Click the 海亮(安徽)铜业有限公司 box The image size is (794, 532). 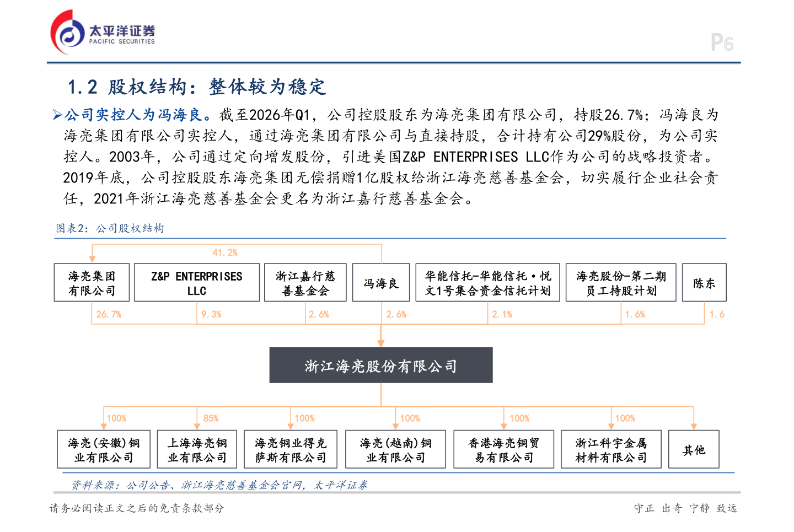104,449
